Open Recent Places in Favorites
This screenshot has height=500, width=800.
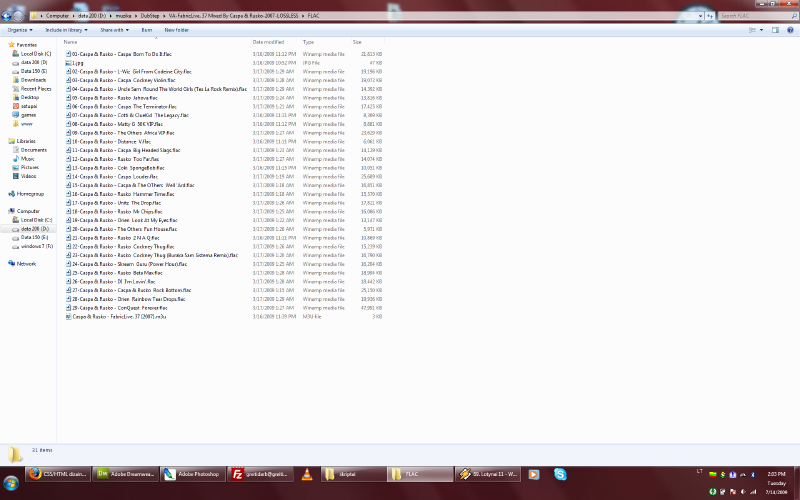[x=32, y=89]
